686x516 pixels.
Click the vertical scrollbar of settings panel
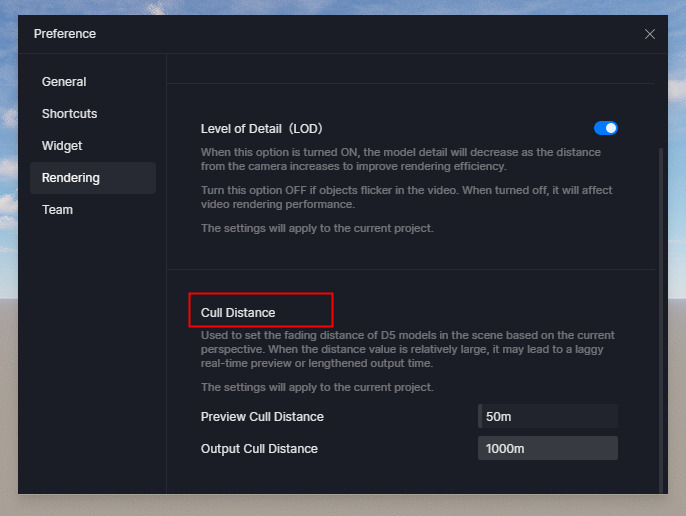pos(661,319)
